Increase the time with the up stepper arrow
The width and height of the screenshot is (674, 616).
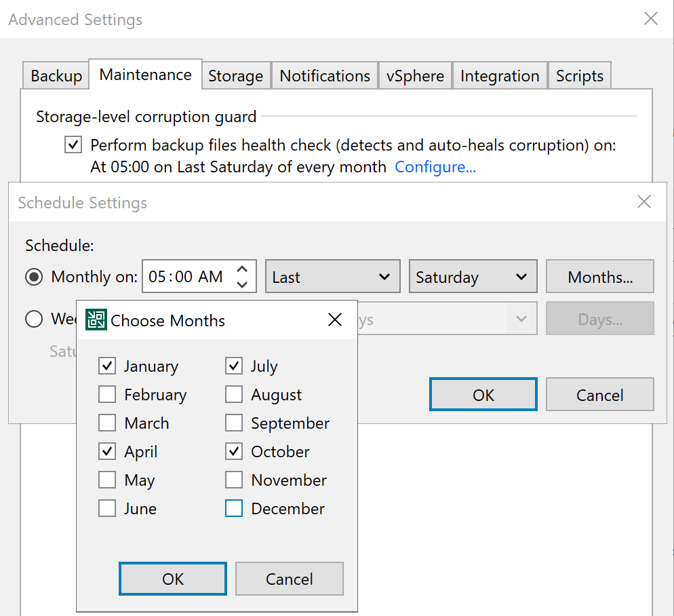(242, 269)
